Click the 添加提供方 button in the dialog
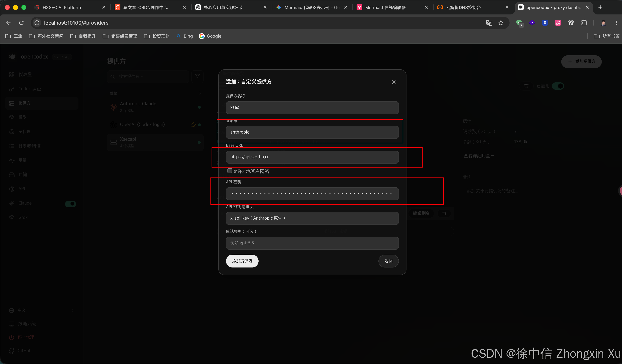Screen dimensions: 622x364 pyautogui.click(x=242, y=261)
